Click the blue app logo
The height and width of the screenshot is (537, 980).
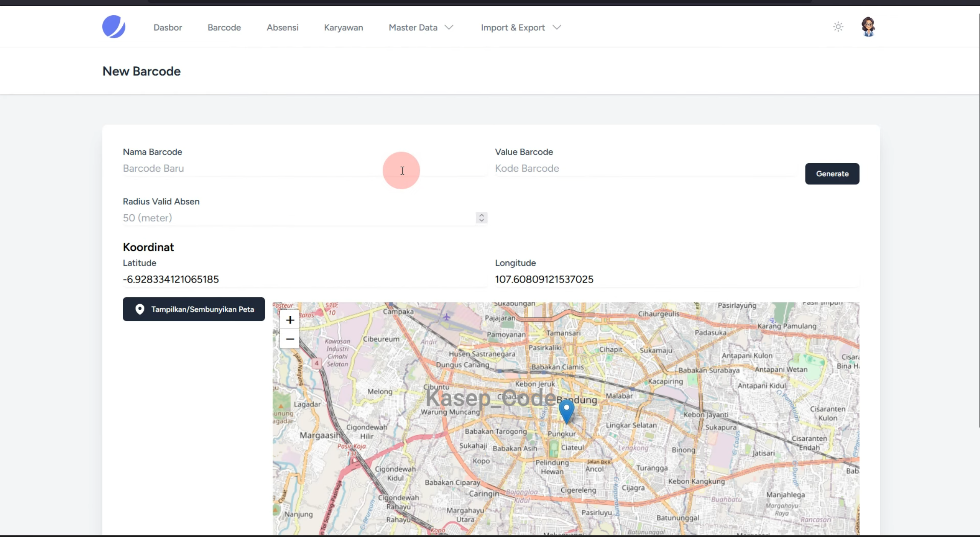tap(114, 27)
